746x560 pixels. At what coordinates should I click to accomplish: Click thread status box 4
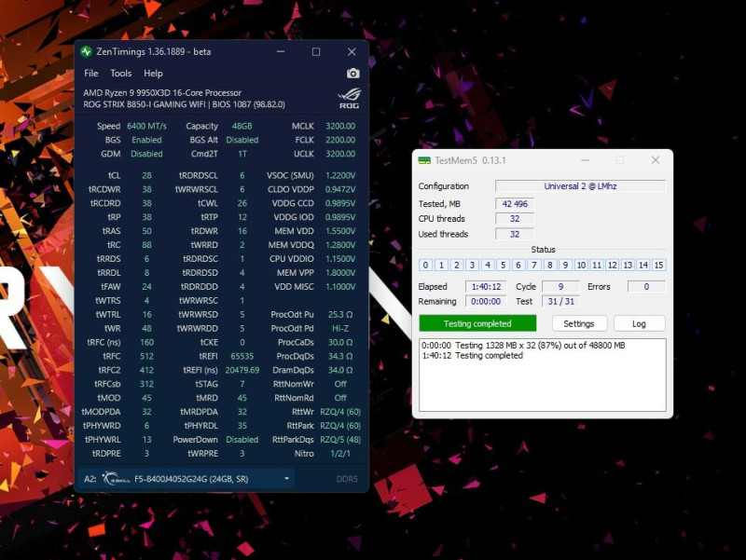(x=488, y=265)
